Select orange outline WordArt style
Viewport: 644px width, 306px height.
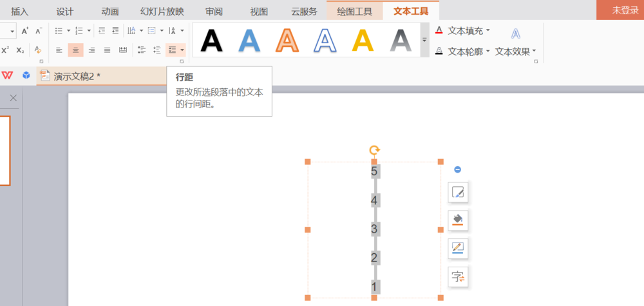(x=287, y=40)
